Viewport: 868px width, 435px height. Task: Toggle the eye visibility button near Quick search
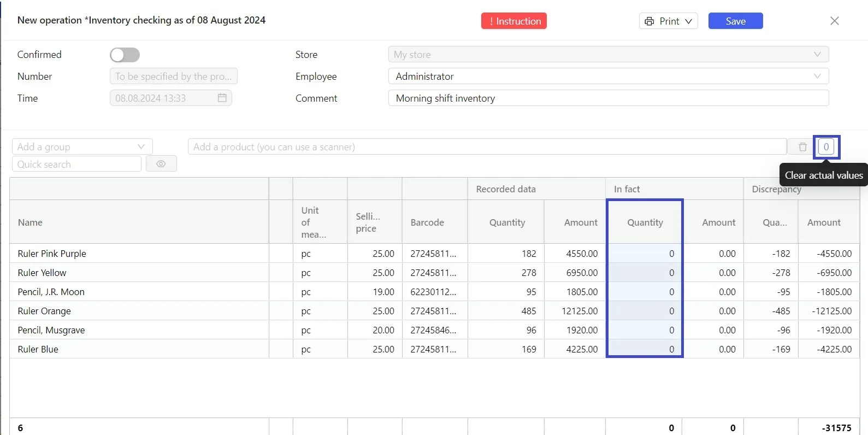[x=161, y=164]
